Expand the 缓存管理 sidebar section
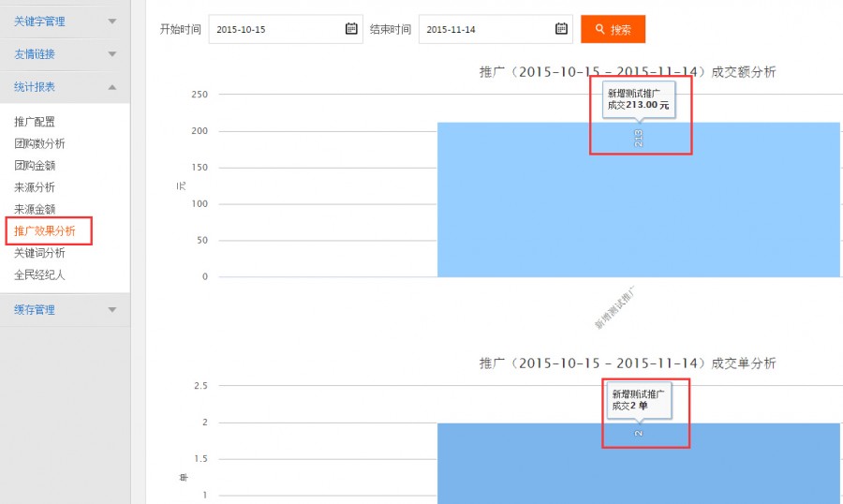The height and width of the screenshot is (504, 843). point(65,310)
